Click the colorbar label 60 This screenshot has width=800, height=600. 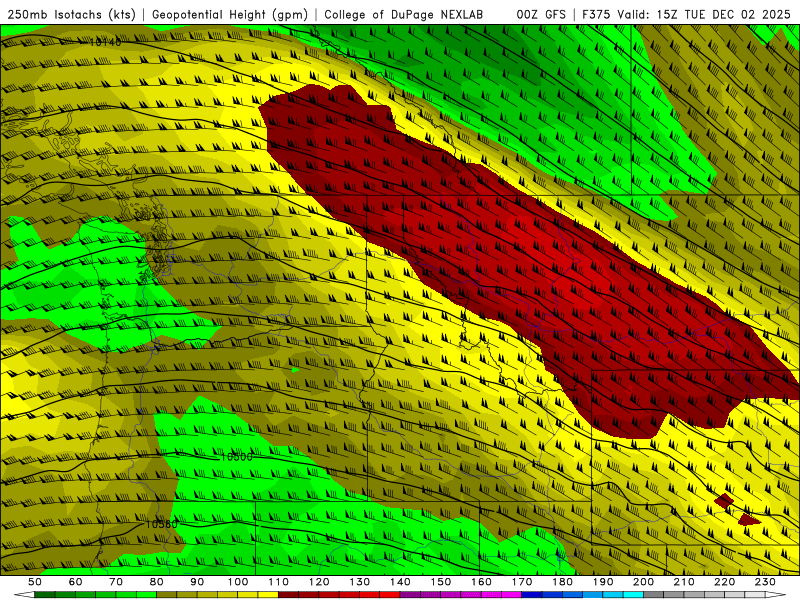click(76, 582)
